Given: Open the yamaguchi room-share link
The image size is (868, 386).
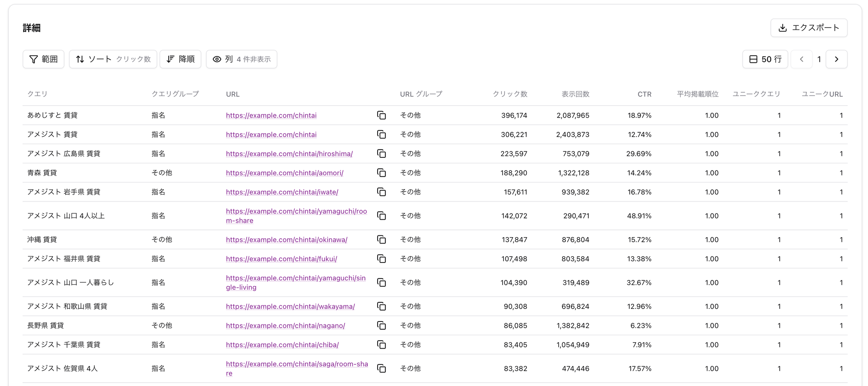Looking at the screenshot, I should coord(297,216).
